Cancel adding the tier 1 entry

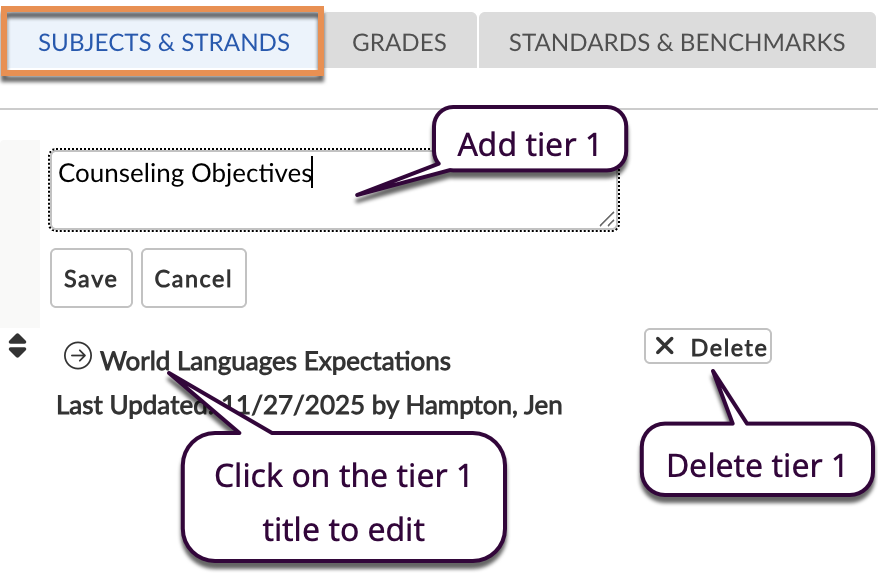pos(193,279)
